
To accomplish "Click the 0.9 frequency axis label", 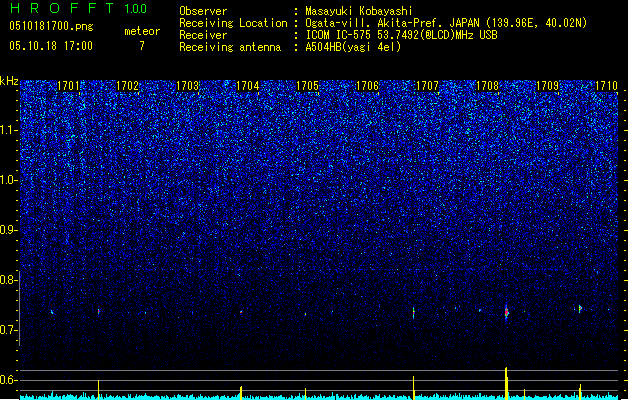I will click(x=9, y=230).
